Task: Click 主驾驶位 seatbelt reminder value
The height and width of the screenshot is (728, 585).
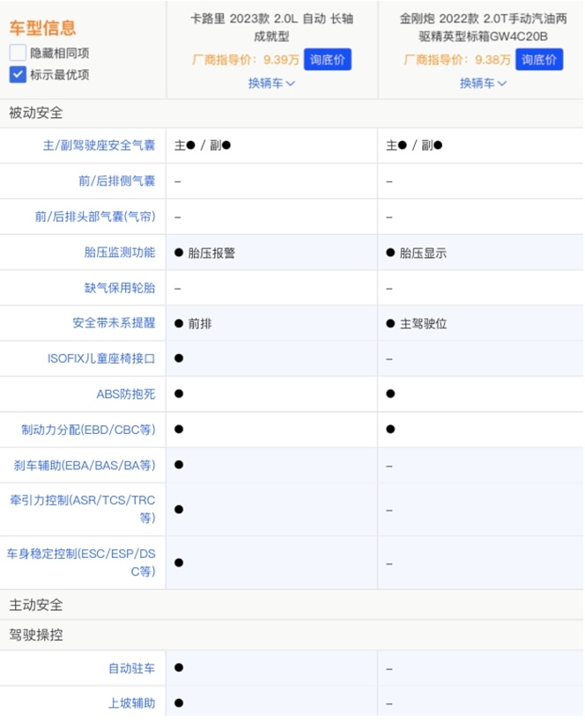Action: tap(423, 324)
